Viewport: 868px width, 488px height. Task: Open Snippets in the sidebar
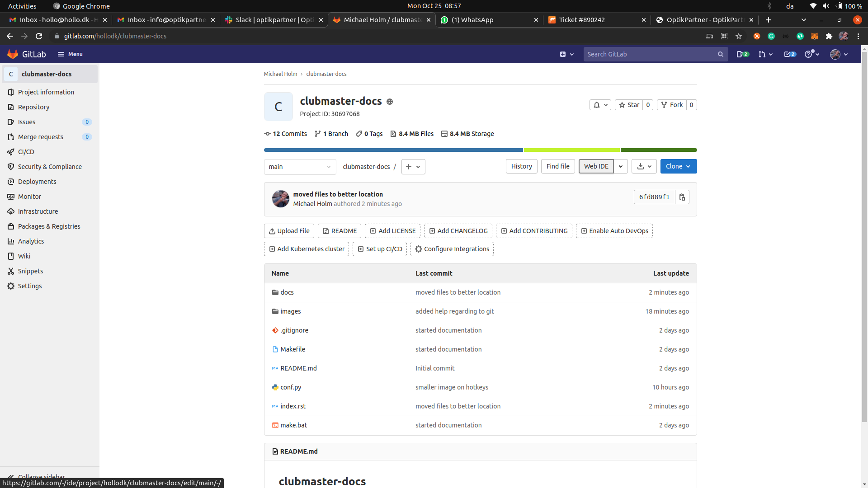coord(30,271)
